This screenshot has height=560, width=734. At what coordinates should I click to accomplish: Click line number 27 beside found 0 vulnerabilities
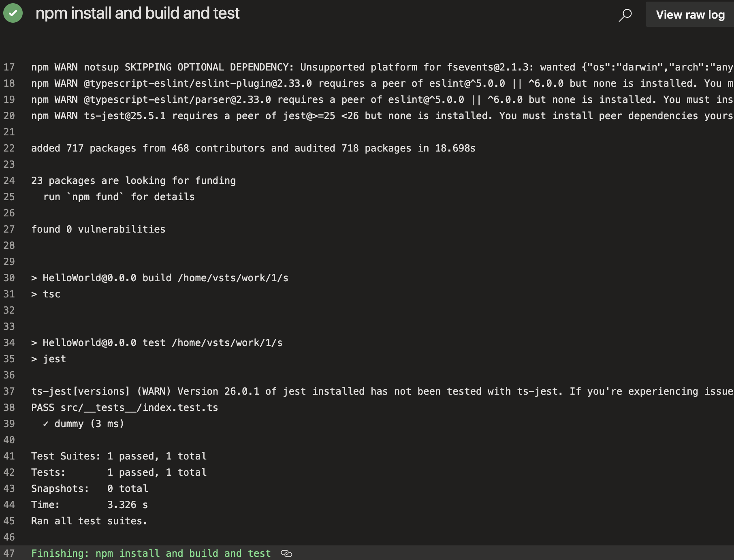click(x=9, y=229)
